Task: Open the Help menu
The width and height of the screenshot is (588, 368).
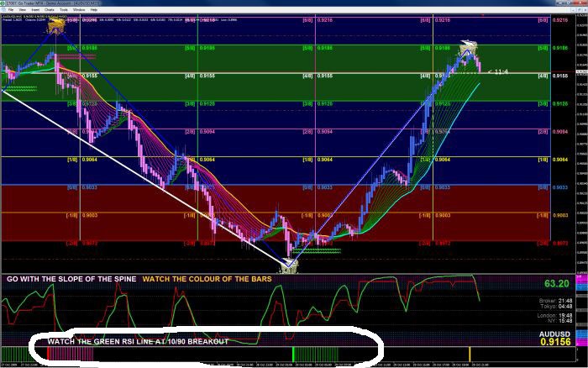Action: [94, 10]
